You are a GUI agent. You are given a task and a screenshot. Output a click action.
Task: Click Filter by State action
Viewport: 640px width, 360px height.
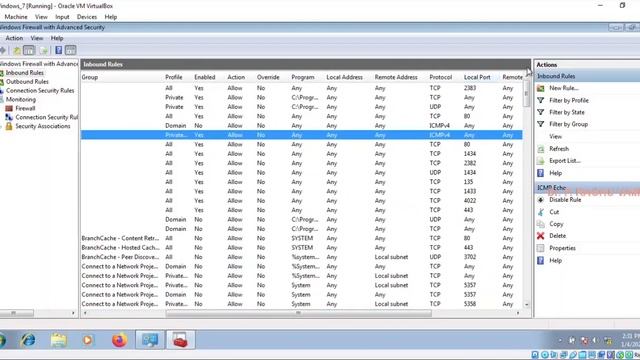pyautogui.click(x=567, y=112)
